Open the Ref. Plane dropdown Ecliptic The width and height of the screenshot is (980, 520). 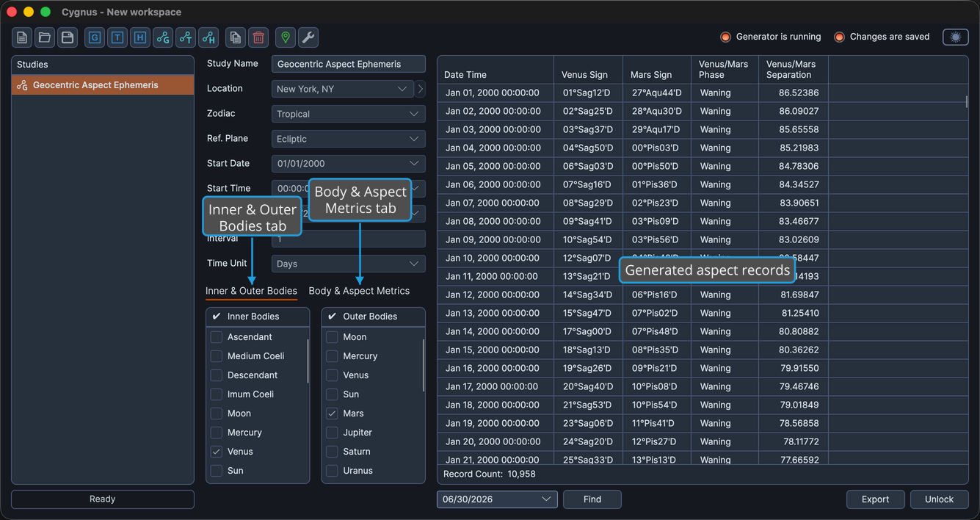(x=348, y=139)
